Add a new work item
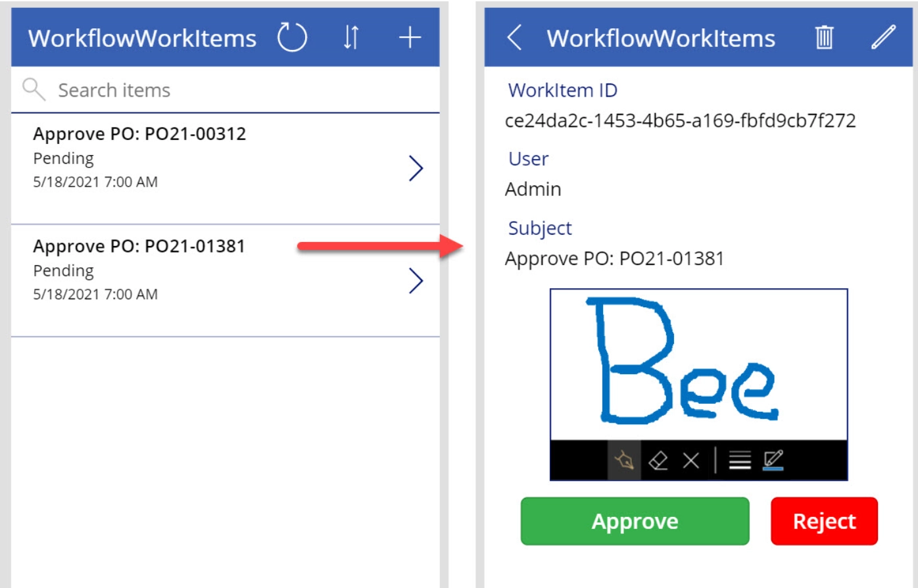 (410, 37)
